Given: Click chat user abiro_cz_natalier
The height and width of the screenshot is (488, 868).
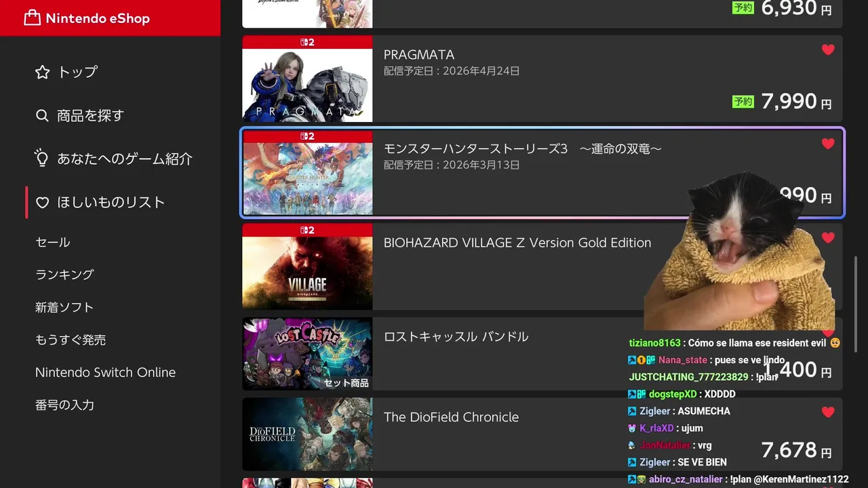Looking at the screenshot, I should 686,479.
